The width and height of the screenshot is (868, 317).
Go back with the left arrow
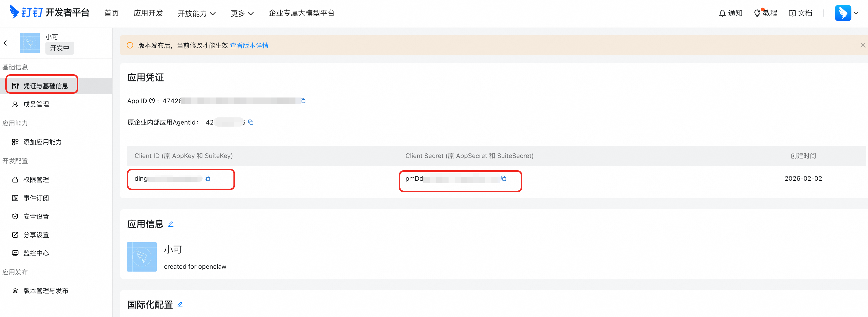coord(5,43)
